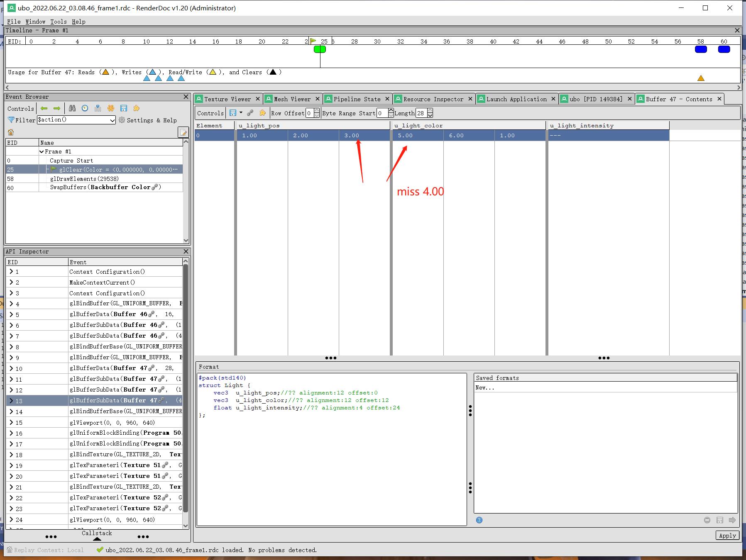
Task: Click the 5.00 cell in u_light_color
Action: (x=418, y=135)
